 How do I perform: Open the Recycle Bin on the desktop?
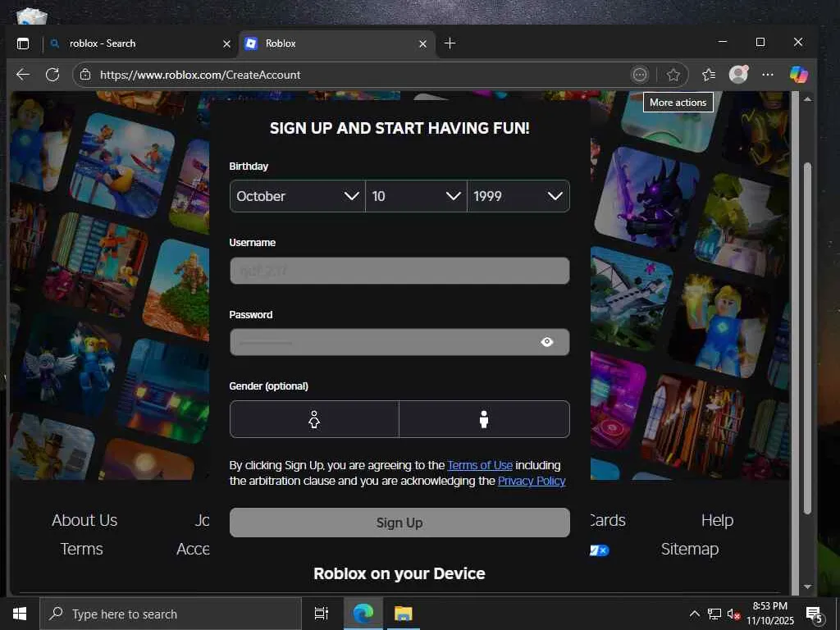32,15
